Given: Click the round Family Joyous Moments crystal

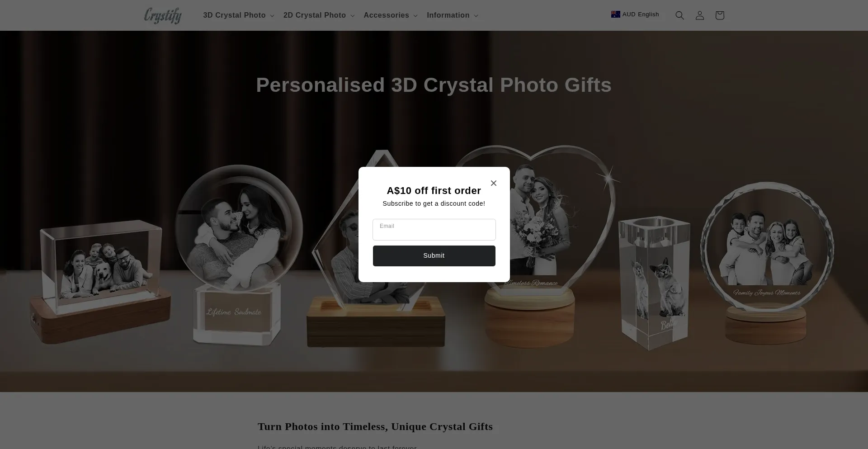Looking at the screenshot, I should coord(767,262).
